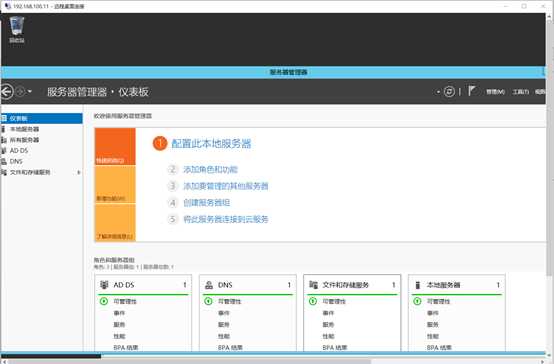Click the step 4 circle icon
554x364 pixels.
click(172, 202)
